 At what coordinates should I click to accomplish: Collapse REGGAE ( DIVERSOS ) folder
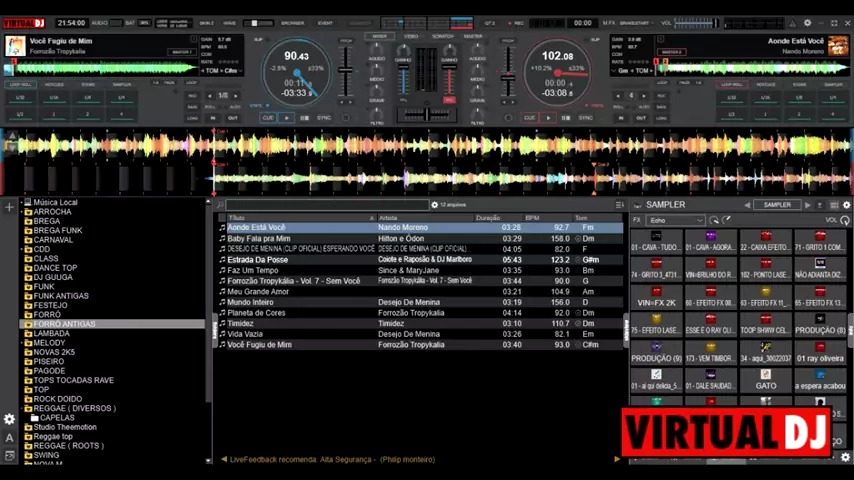[x=22, y=408]
